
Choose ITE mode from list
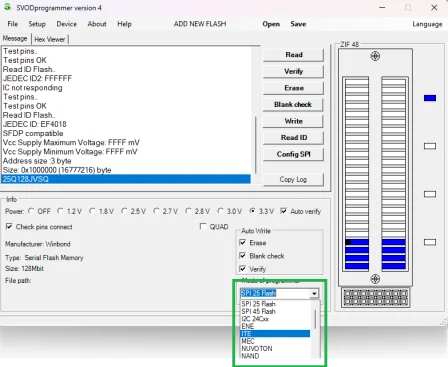[275, 334]
